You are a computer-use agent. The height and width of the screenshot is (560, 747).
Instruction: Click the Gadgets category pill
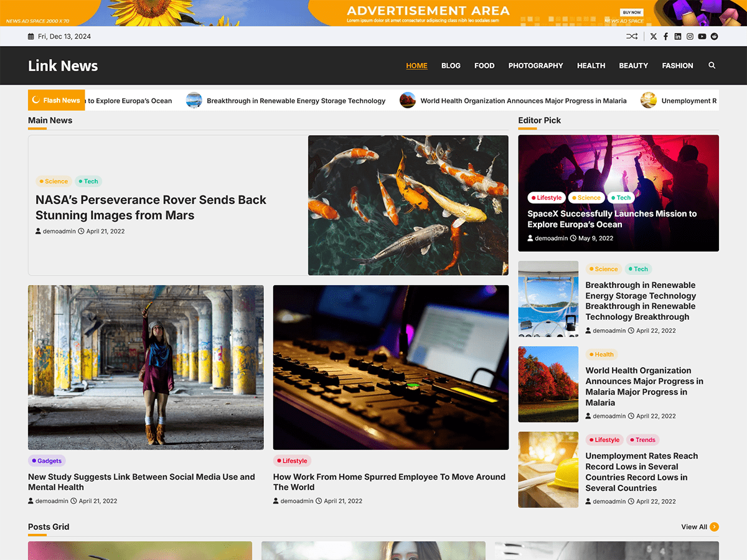click(47, 460)
